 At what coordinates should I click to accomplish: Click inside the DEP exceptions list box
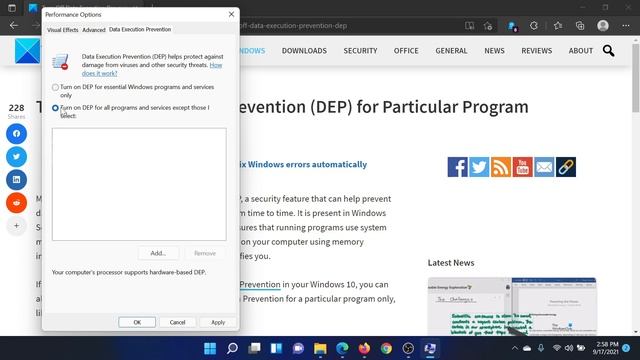(x=139, y=184)
